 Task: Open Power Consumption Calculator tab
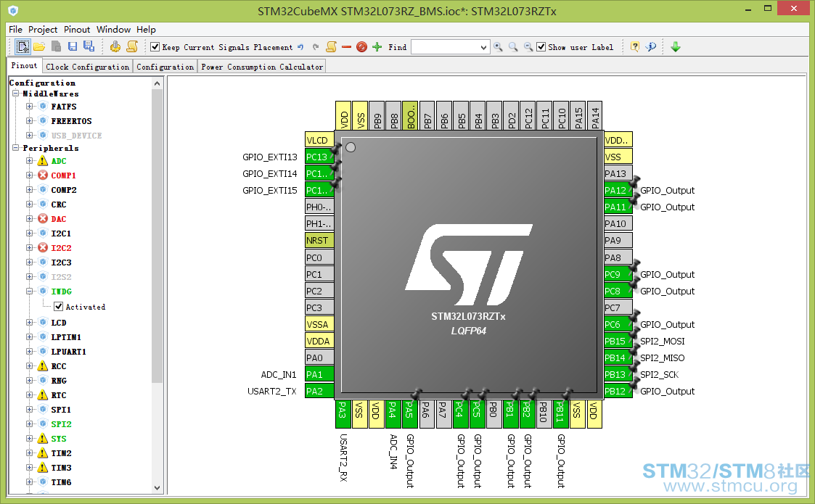pyautogui.click(x=262, y=67)
